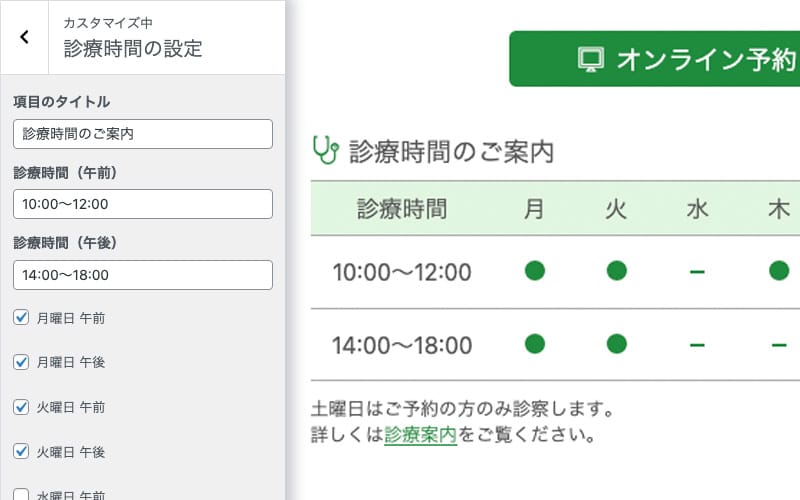
Task: Focus the 診療時間（午後） input field
Action: [143, 275]
